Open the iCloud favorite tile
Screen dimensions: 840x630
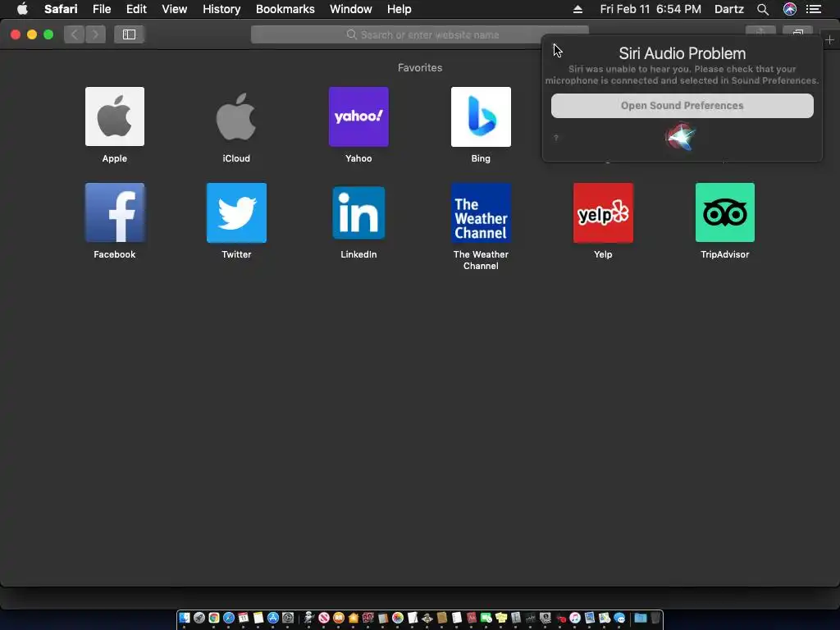tap(236, 116)
